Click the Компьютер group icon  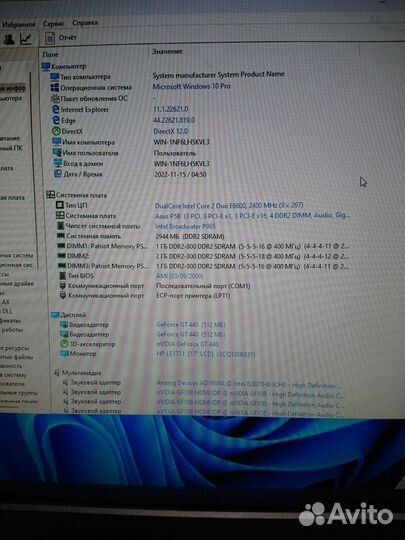pyautogui.click(x=46, y=66)
